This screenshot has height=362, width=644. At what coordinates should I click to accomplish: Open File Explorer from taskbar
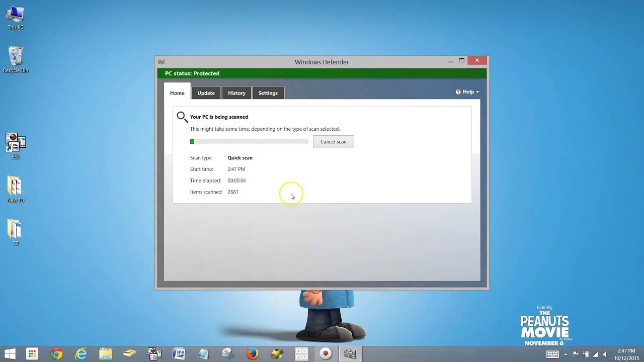(106, 354)
